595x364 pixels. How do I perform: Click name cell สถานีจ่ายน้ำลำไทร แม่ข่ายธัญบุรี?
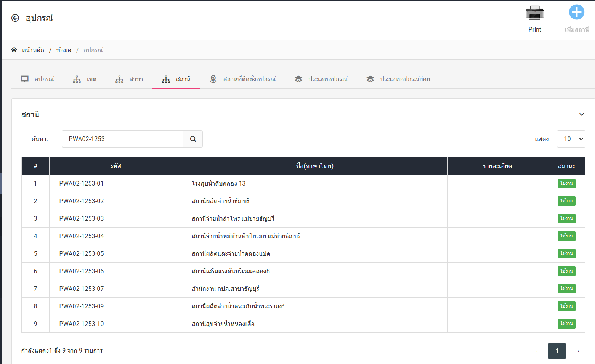point(315,219)
